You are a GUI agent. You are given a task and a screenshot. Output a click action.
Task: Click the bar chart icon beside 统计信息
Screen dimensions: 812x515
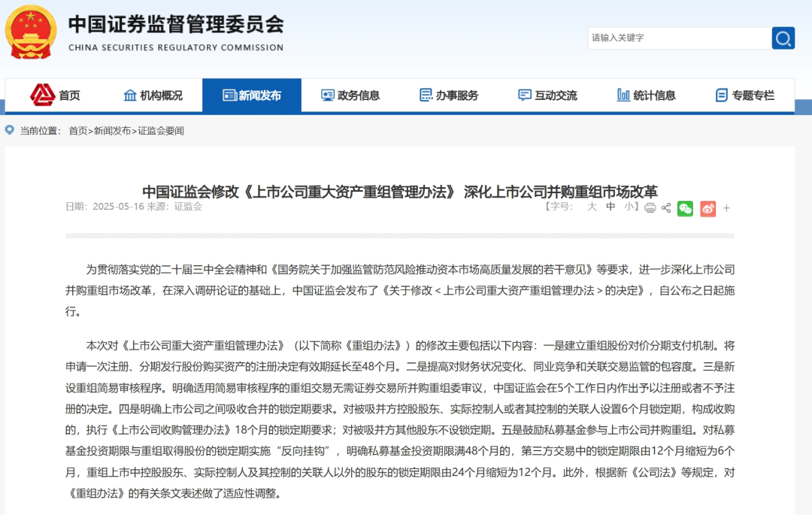tap(623, 95)
